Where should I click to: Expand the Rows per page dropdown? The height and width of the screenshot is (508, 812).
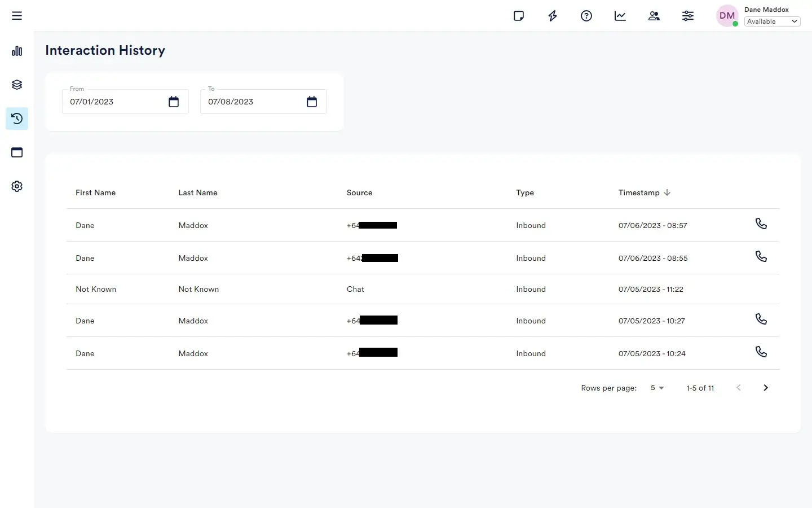point(657,388)
